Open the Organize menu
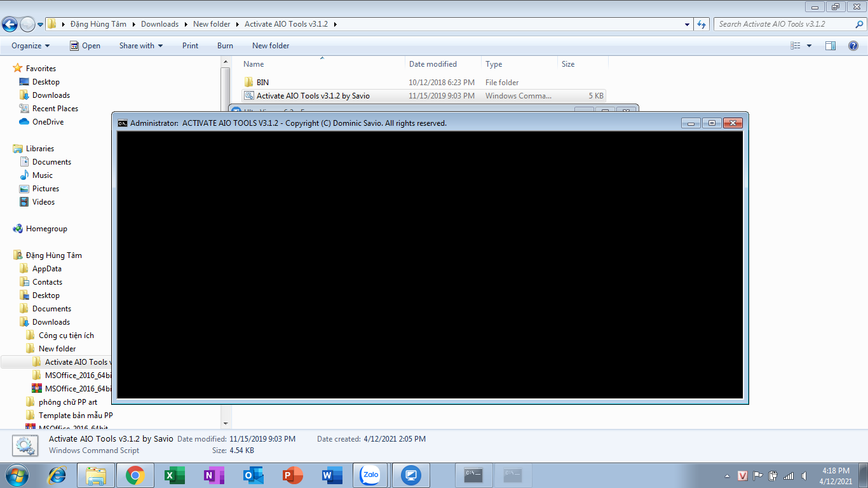Viewport: 868px width, 488px height. pyautogui.click(x=31, y=46)
